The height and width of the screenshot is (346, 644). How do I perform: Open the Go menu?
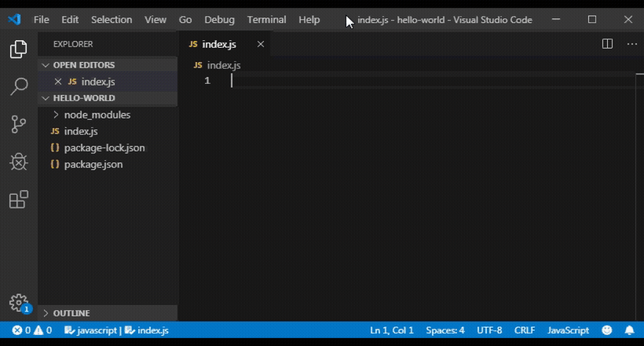(x=185, y=20)
